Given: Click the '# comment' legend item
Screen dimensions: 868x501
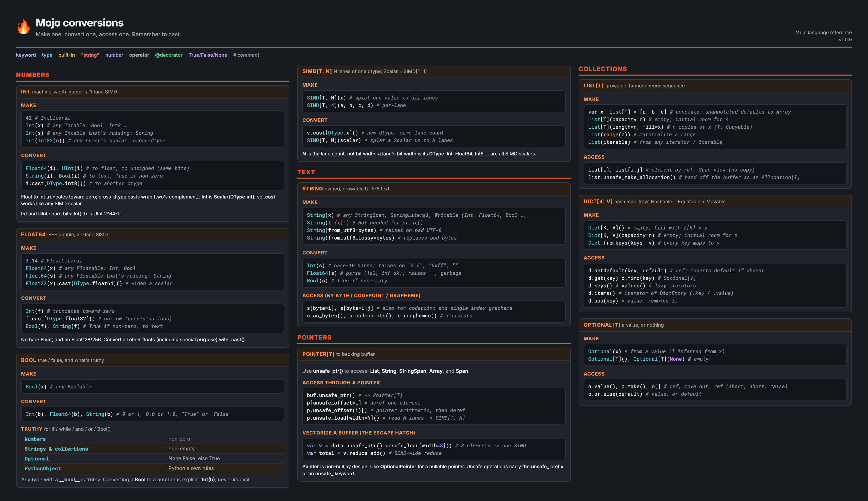Looking at the screenshot, I should (246, 55).
